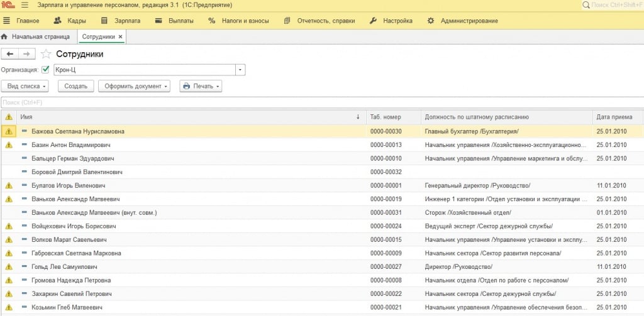
Task: Click the warning icon in the table header
Action: 9,117
